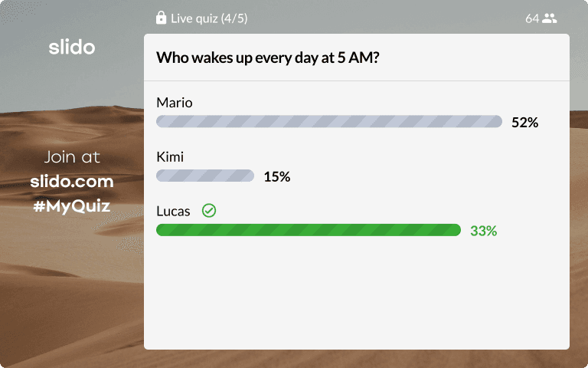Screen dimensions: 588x368
Task: Click the green 33% result value
Action: pyautogui.click(x=483, y=231)
